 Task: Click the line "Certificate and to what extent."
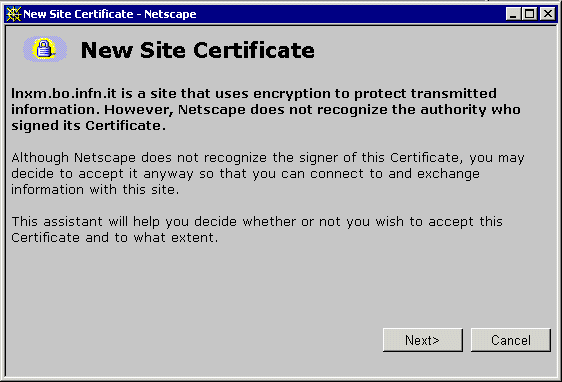[114, 237]
